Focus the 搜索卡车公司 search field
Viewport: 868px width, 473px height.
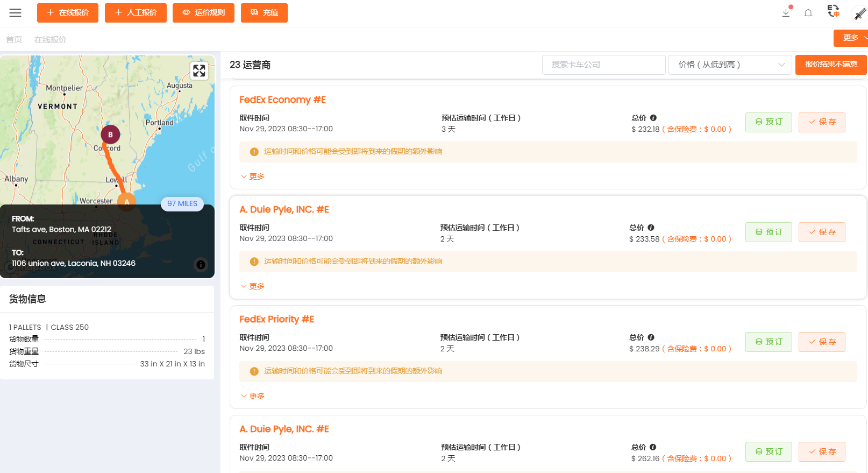[603, 65]
